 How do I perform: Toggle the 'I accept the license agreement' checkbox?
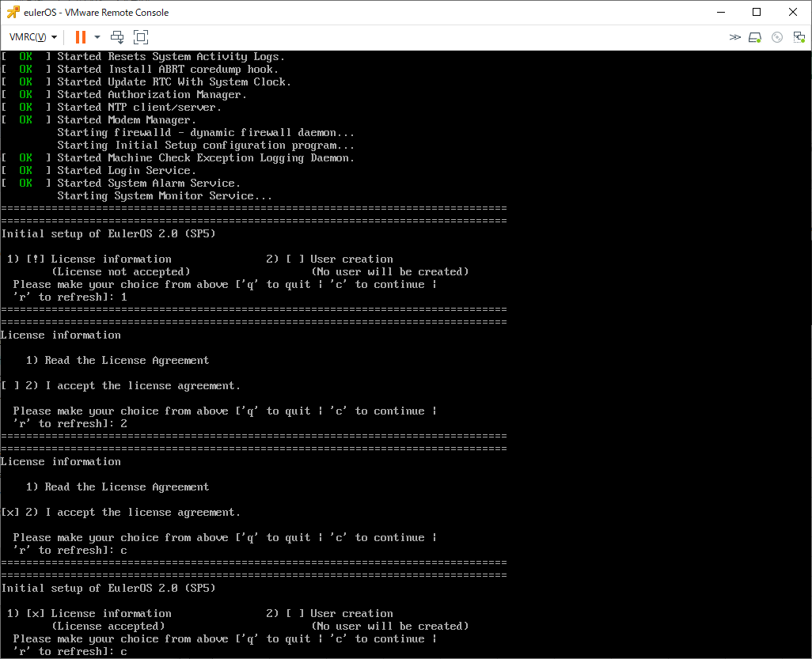(8, 385)
